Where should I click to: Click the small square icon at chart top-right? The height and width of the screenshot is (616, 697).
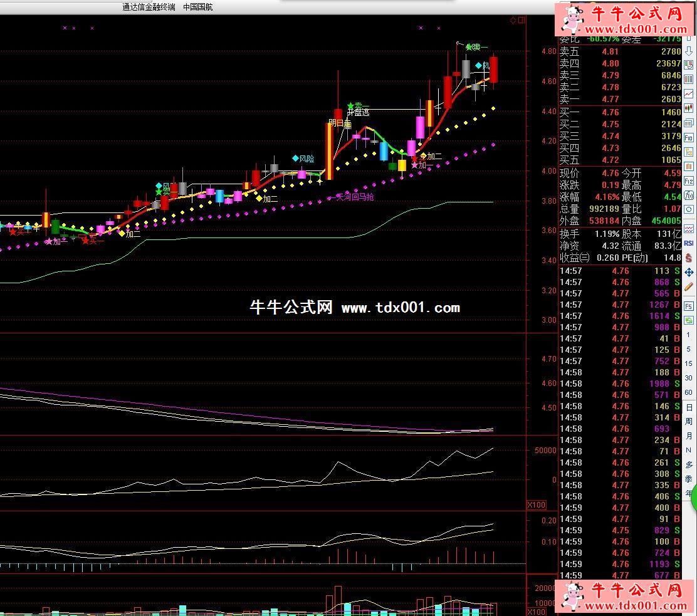(521, 21)
